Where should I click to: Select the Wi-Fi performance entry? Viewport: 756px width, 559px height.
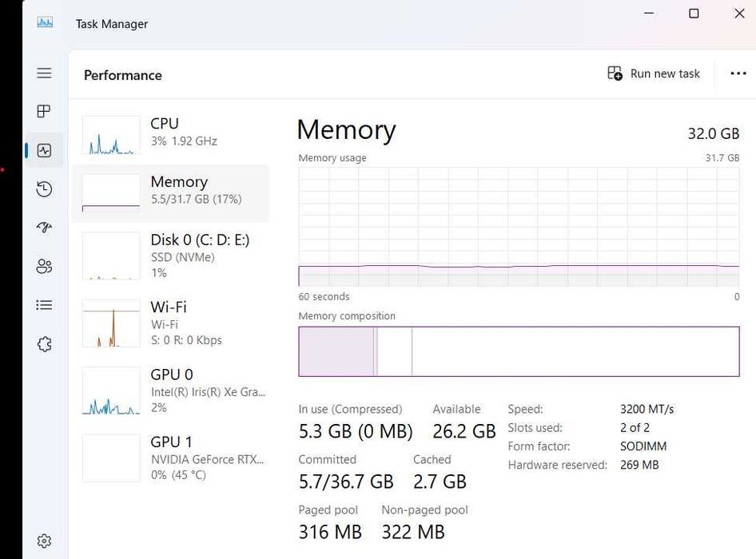pos(170,323)
